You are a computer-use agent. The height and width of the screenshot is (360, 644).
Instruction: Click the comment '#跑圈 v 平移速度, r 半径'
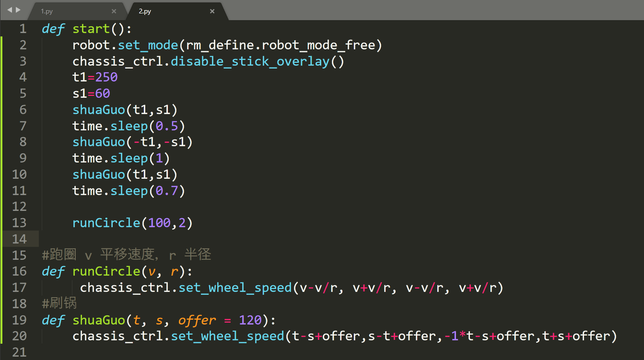coord(127,255)
